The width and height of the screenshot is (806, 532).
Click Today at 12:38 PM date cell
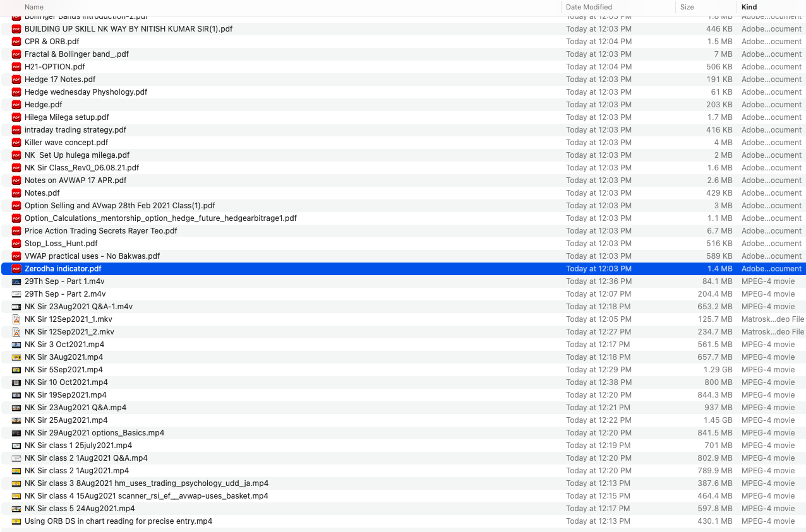599,382
